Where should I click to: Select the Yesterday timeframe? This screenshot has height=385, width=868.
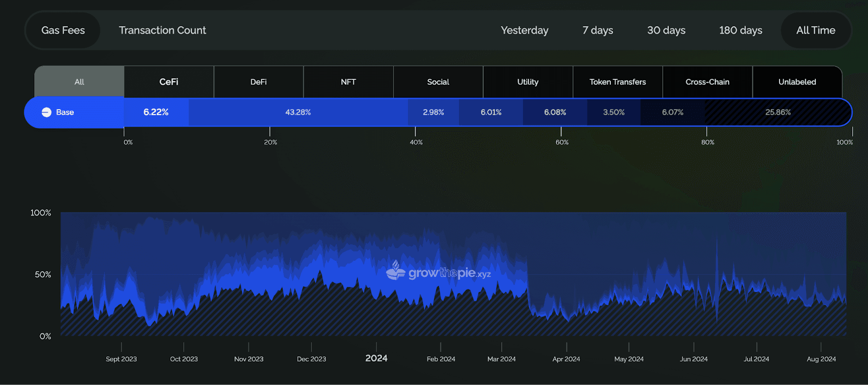pos(524,30)
